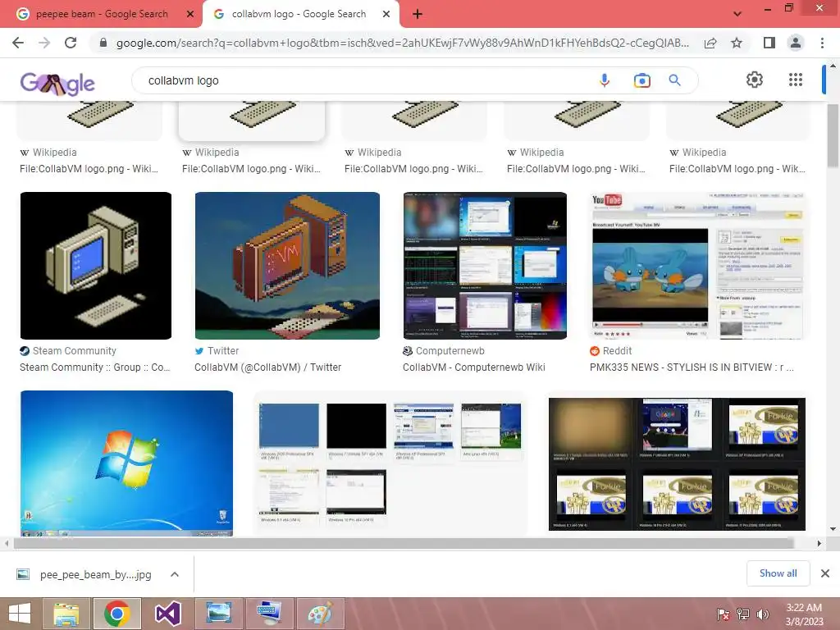This screenshot has height=630, width=840.
Task: Open the Windows 7 desktop wallpaper image
Action: [x=126, y=463]
